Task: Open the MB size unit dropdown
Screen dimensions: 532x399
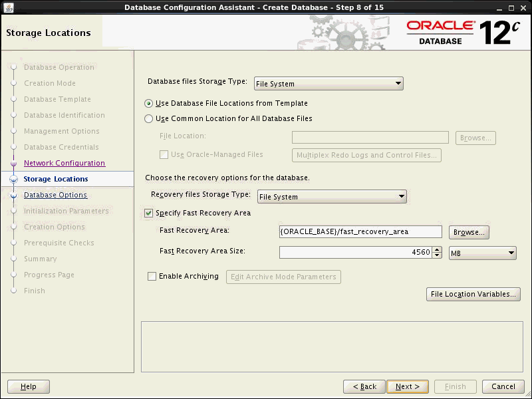Action: click(483, 253)
